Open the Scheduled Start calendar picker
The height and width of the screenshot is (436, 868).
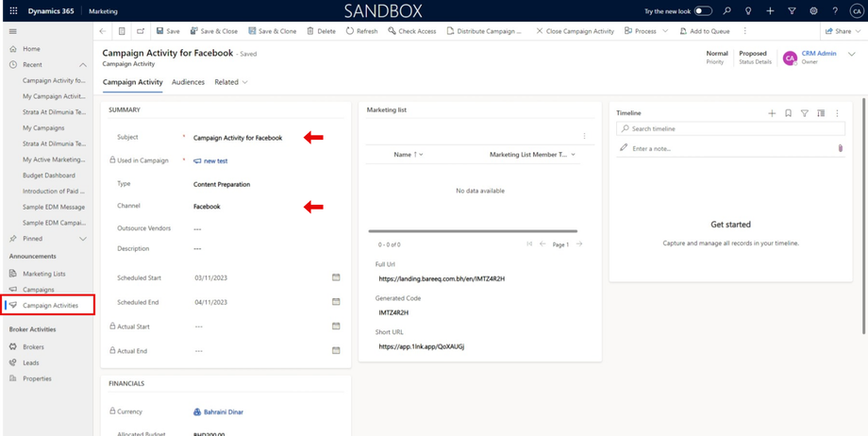[x=336, y=277]
